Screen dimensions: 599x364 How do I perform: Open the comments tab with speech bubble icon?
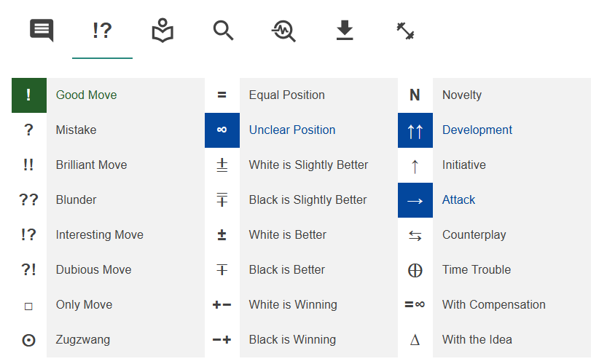click(42, 31)
